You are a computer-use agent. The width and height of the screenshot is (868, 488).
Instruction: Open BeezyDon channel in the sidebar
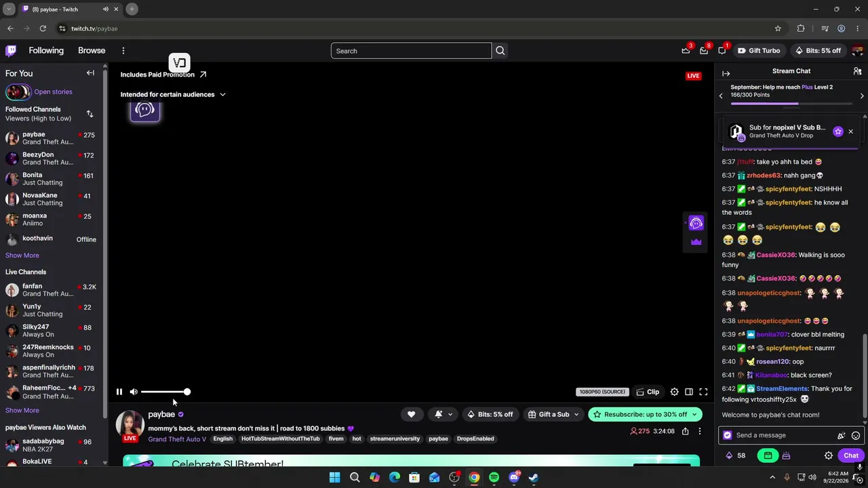pos(52,159)
